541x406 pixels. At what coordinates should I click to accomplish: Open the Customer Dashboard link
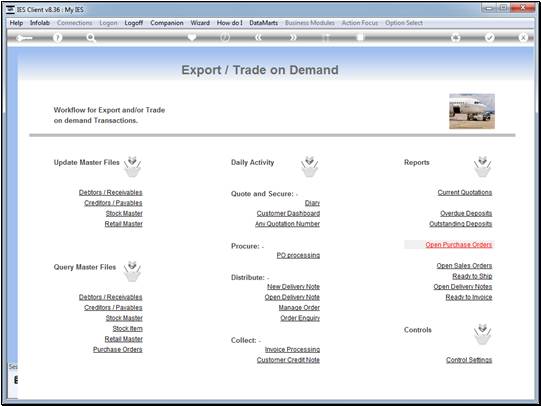pos(288,214)
